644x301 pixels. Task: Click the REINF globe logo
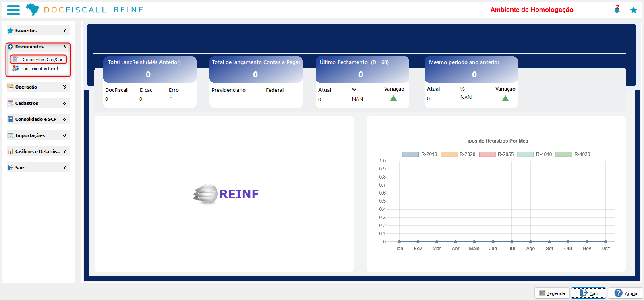click(206, 194)
